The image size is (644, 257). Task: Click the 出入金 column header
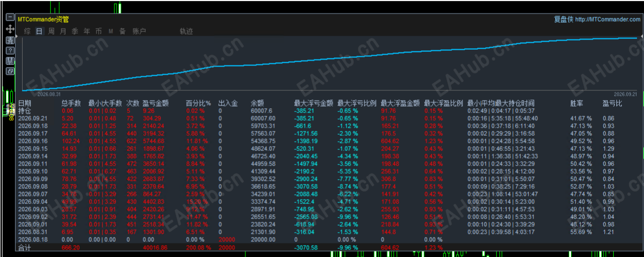point(228,103)
